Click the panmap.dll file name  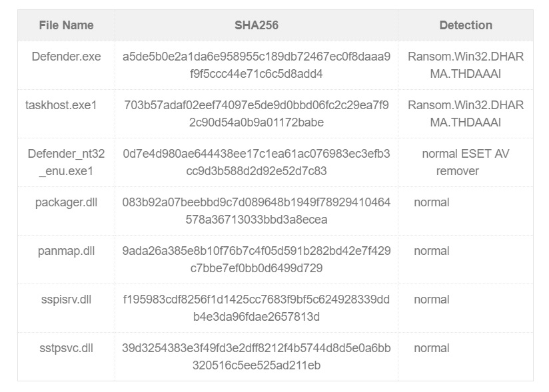(x=66, y=251)
